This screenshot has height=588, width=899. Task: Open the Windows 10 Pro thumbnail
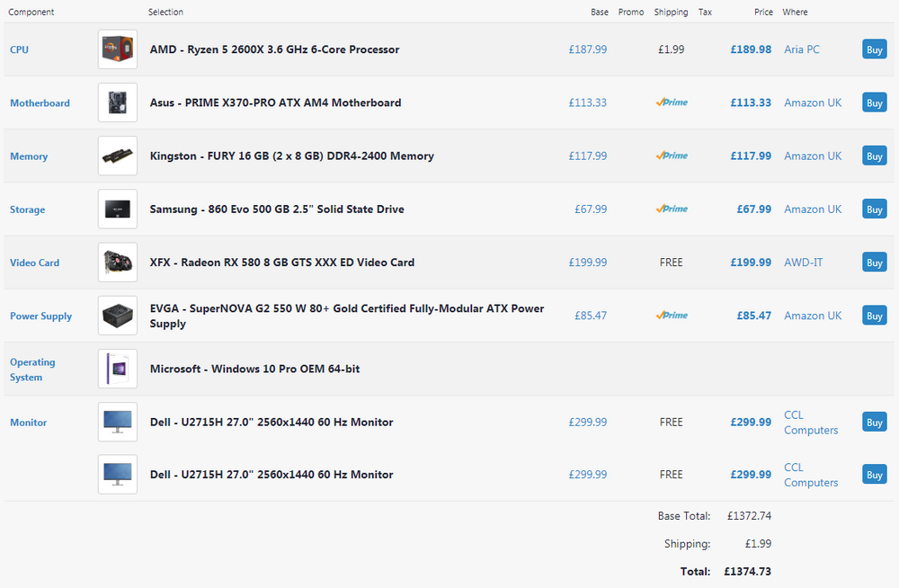point(118,369)
